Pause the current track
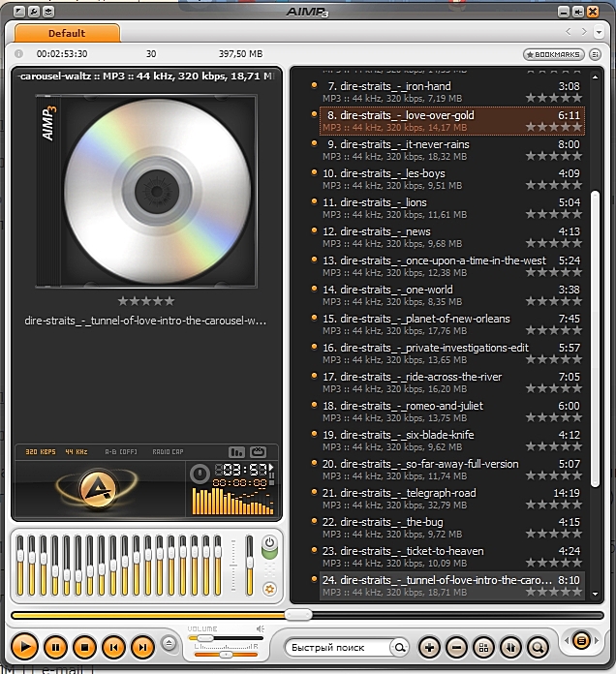Image resolution: width=616 pixels, height=674 pixels. tap(56, 647)
